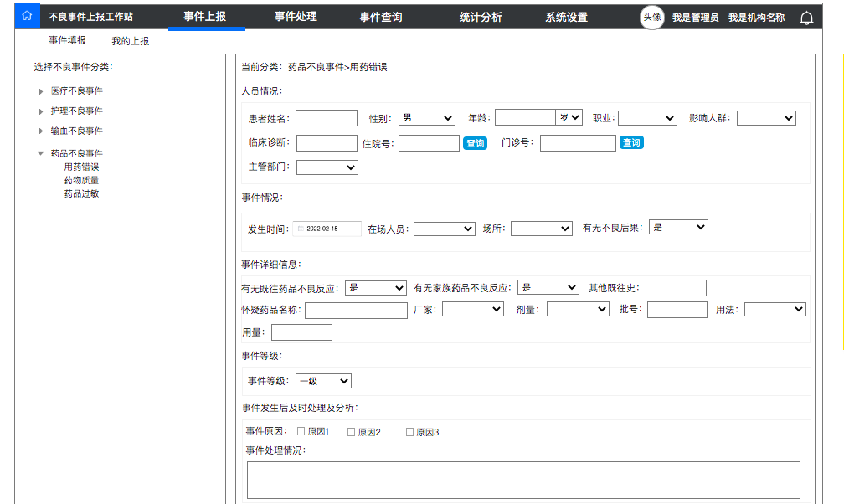844x504 pixels.
Task: Select 我的上报 sub-tab
Action: 131,41
